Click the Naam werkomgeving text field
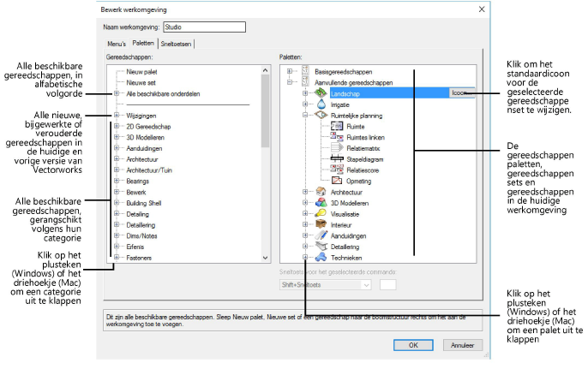This screenshot has height=375, width=588. click(x=197, y=27)
